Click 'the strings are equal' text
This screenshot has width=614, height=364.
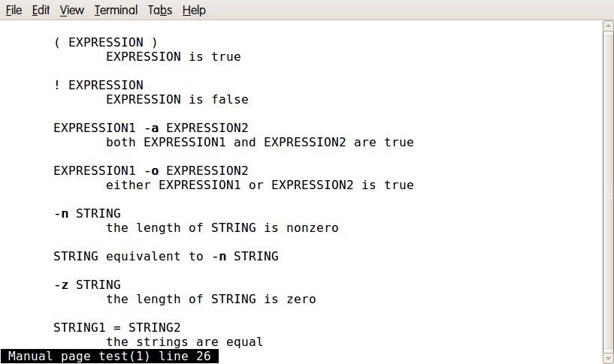coord(184,341)
